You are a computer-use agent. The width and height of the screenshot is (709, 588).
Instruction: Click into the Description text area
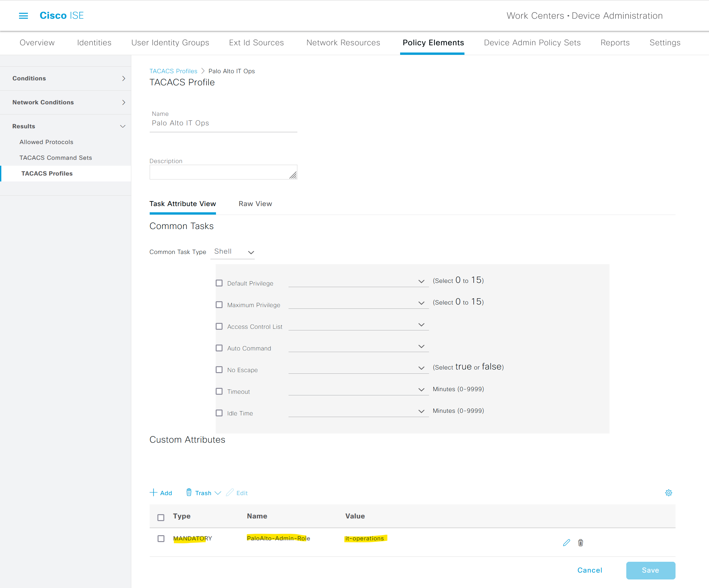[223, 172]
